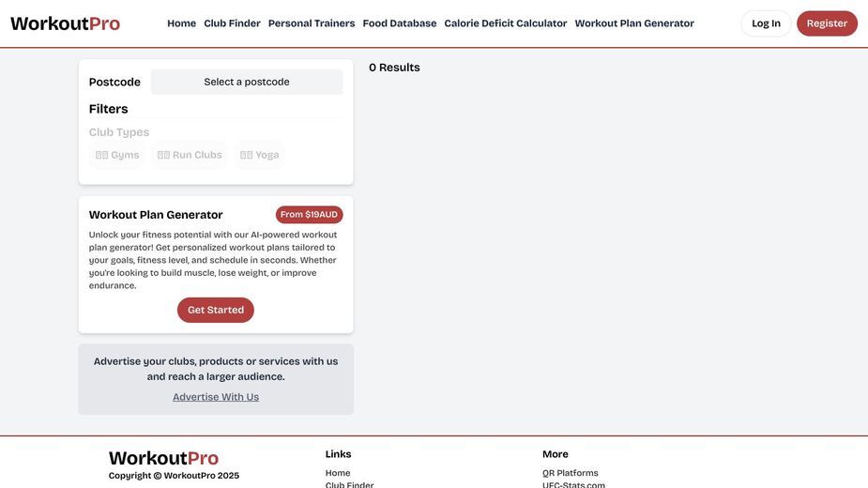
Task: Open the Select a postcode dropdown
Action: [247, 82]
